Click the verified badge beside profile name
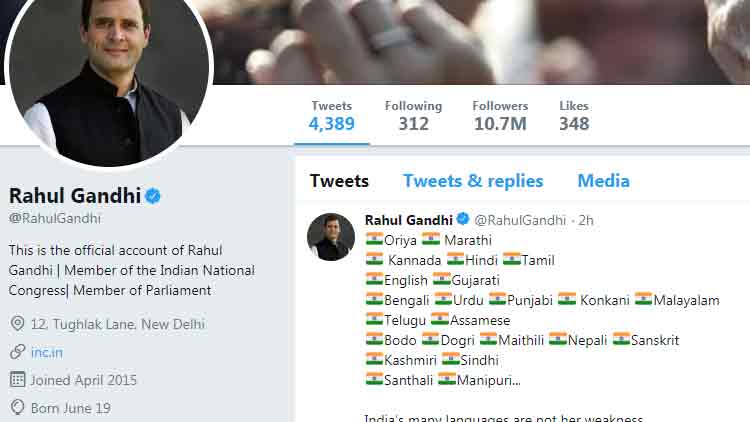The image size is (750, 422). (x=153, y=195)
